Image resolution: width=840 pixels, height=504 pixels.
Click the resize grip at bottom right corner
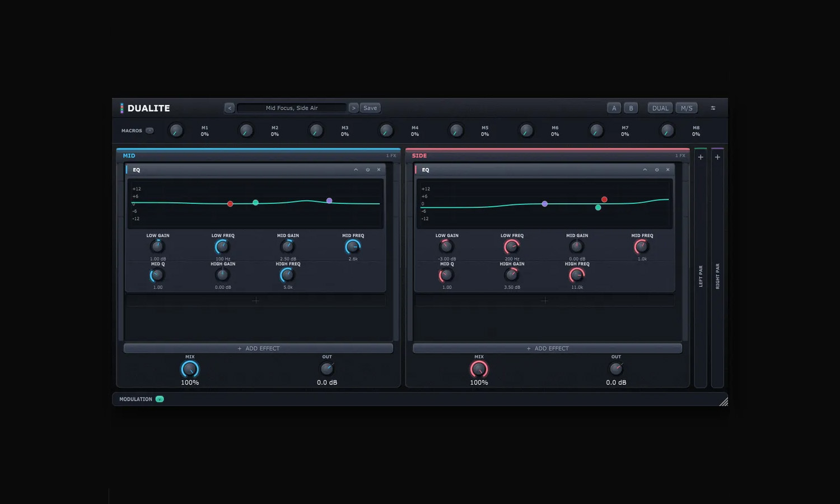tap(724, 402)
